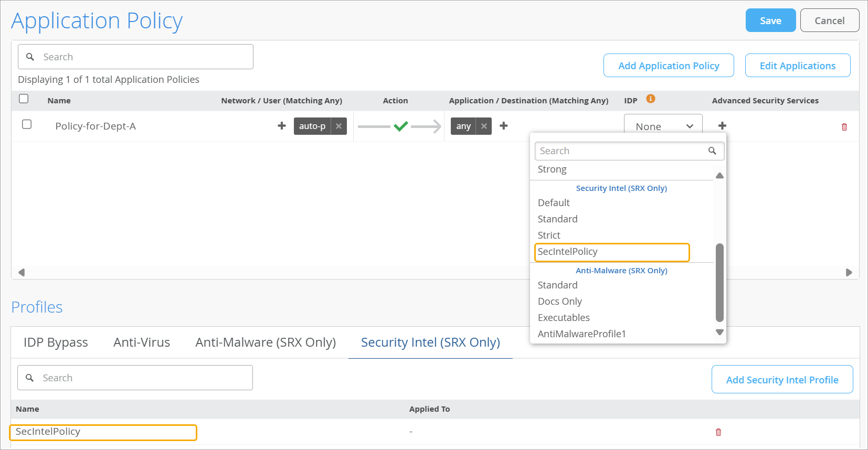This screenshot has height=450, width=868.
Task: Open the IDP None dropdown
Action: click(x=663, y=126)
